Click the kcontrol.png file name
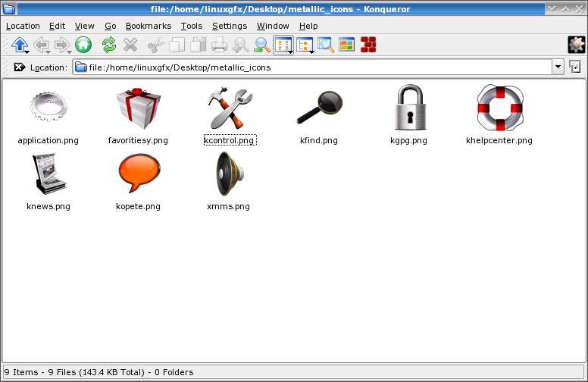The width and height of the screenshot is (588, 382). (230, 140)
